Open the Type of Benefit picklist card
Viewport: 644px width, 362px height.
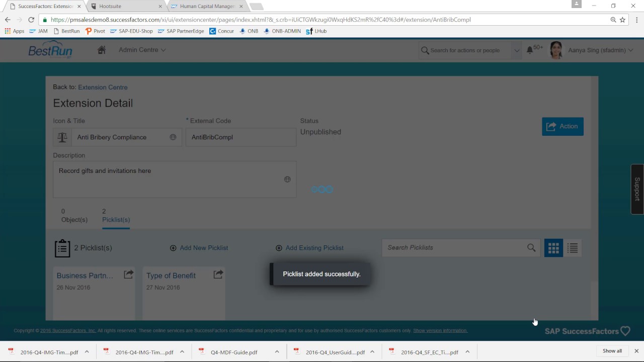click(183, 294)
